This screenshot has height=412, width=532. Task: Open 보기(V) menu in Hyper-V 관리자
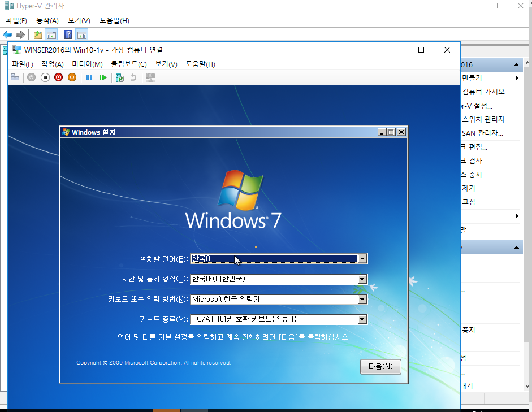coord(79,21)
